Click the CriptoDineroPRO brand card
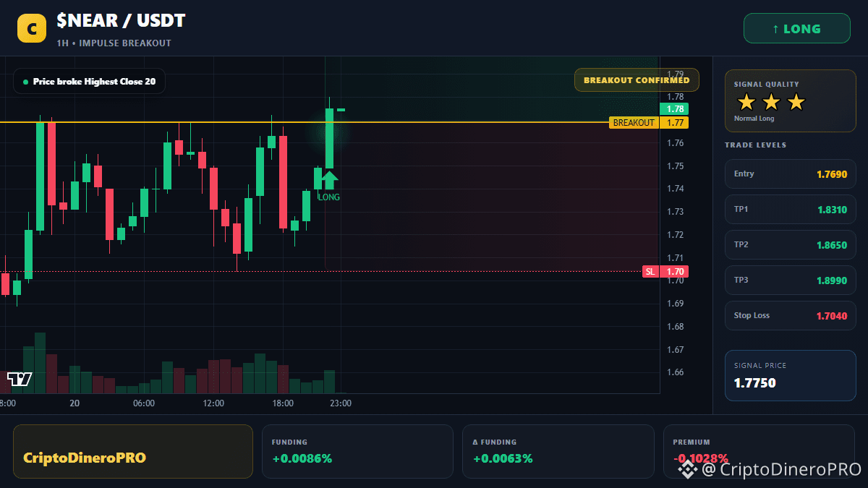Image resolution: width=868 pixels, height=488 pixels. pos(133,451)
